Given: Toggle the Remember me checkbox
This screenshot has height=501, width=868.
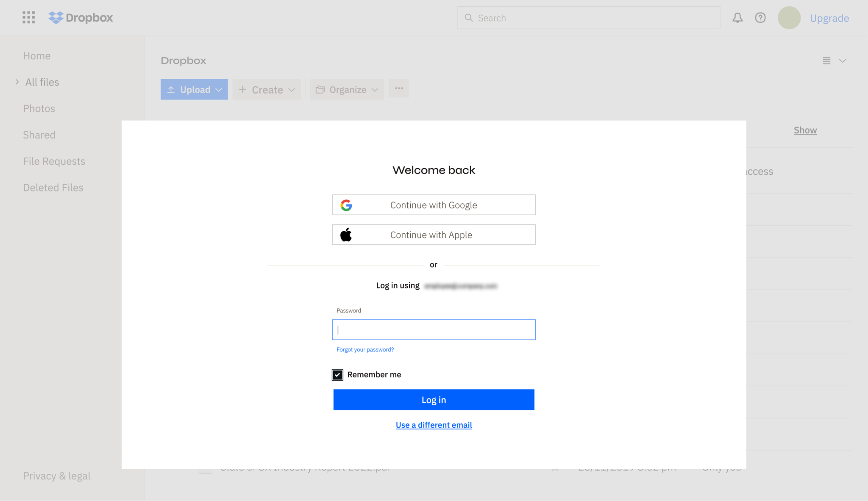Looking at the screenshot, I should [337, 375].
